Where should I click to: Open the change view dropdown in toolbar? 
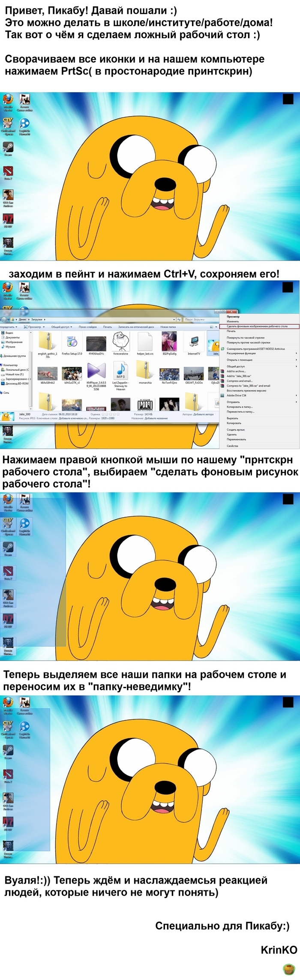[216, 327]
